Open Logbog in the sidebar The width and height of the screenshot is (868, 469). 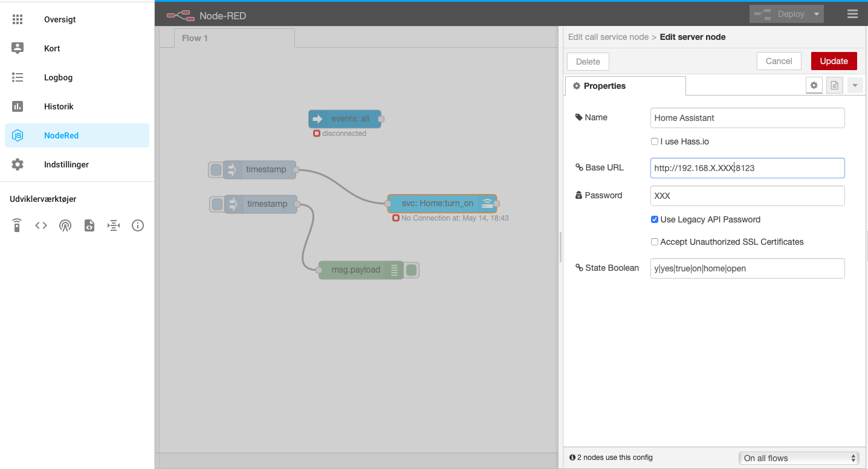(x=58, y=77)
